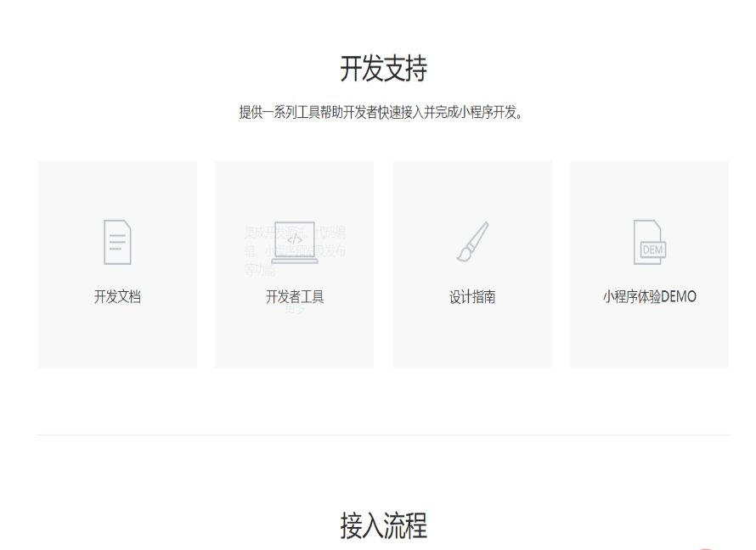Viewport: 756px width, 550px height.
Task: Click the 接入流程 heading
Action: tap(384, 525)
